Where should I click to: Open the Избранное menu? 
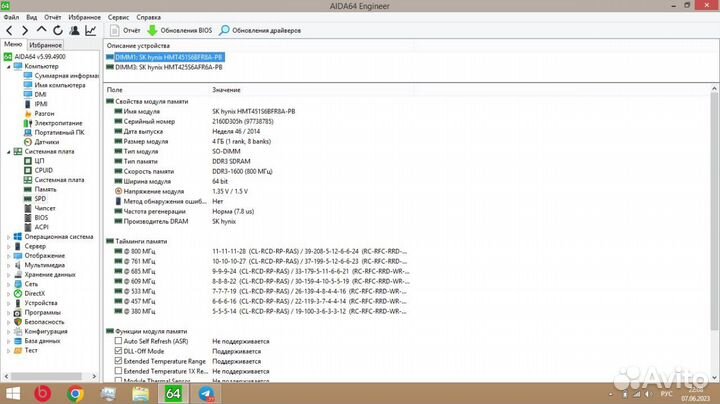[84, 17]
